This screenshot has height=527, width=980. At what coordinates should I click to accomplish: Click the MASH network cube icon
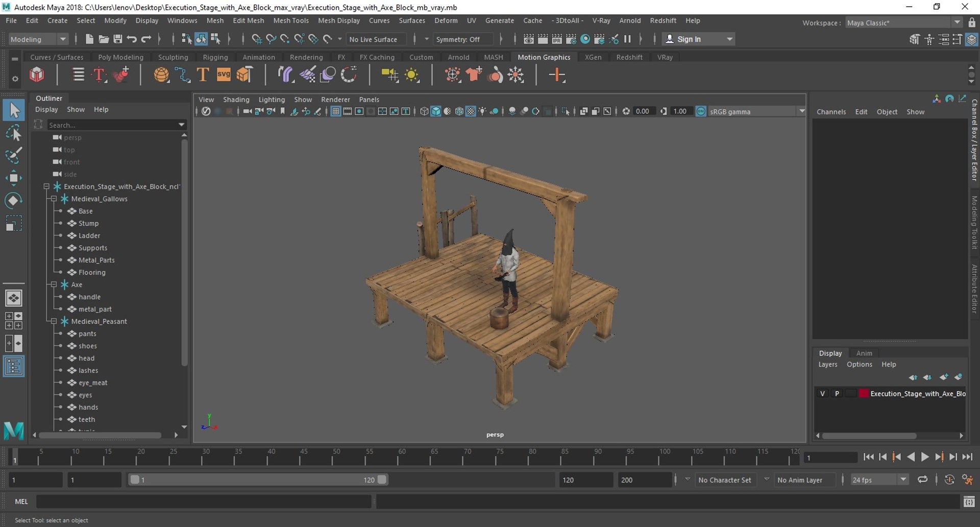pyautogui.click(x=37, y=75)
